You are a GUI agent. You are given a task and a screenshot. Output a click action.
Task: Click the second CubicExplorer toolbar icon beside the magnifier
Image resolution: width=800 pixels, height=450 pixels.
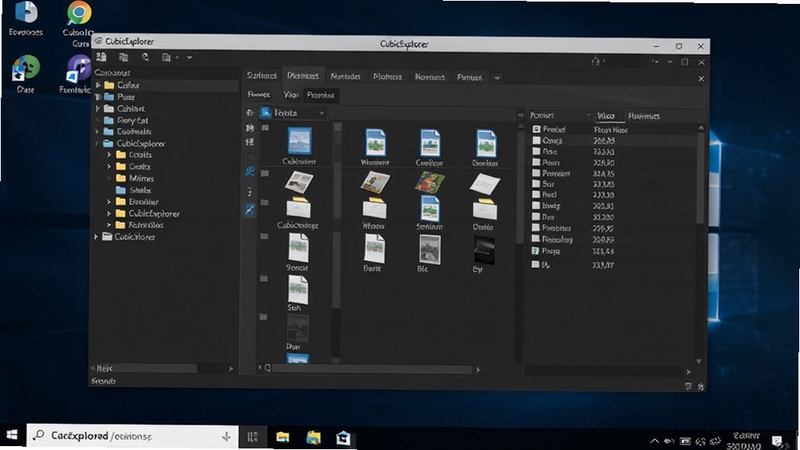coord(123,57)
